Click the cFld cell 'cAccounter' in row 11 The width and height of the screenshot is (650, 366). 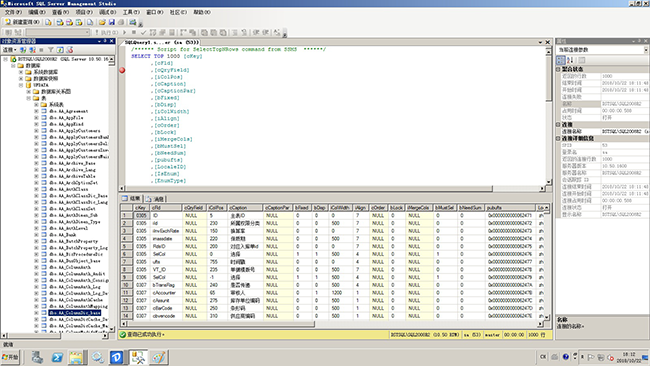[x=166, y=293]
